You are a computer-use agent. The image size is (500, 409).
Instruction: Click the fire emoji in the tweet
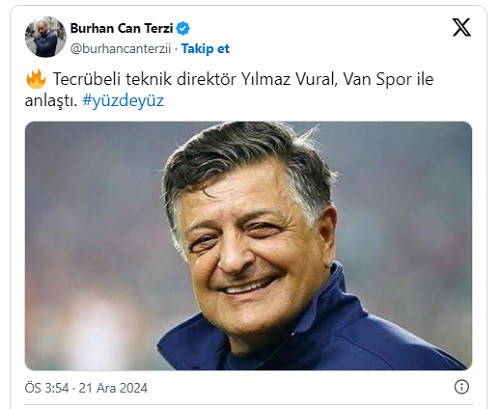[x=36, y=79]
